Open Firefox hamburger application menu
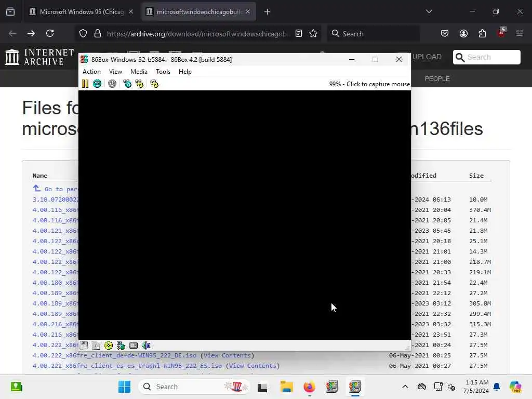 coord(520,33)
